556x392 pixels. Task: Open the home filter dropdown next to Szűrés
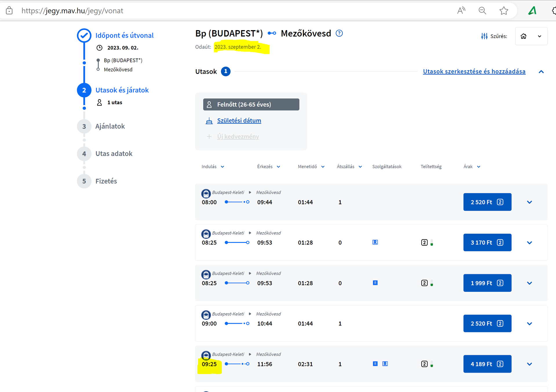point(531,36)
